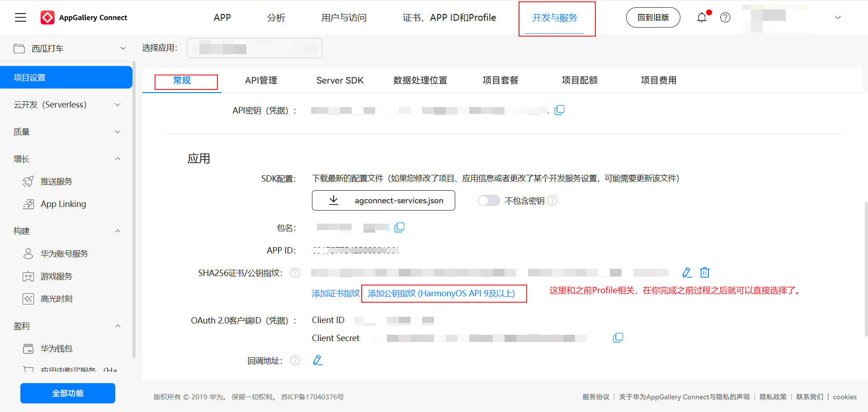This screenshot has height=412, width=868.
Task: Switch to the API管理 tab
Action: click(261, 80)
